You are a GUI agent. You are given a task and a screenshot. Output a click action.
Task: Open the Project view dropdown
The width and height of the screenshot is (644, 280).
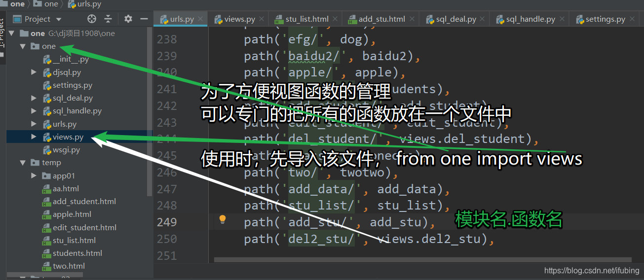pyautogui.click(x=59, y=19)
